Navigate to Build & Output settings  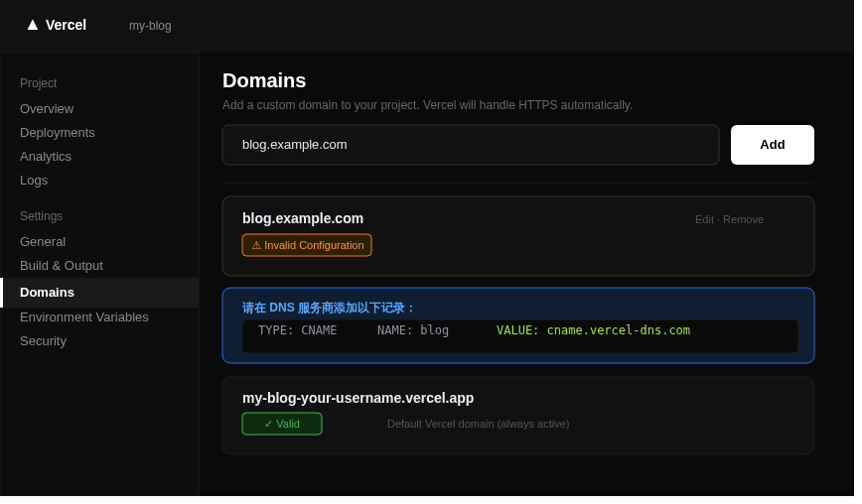62,265
